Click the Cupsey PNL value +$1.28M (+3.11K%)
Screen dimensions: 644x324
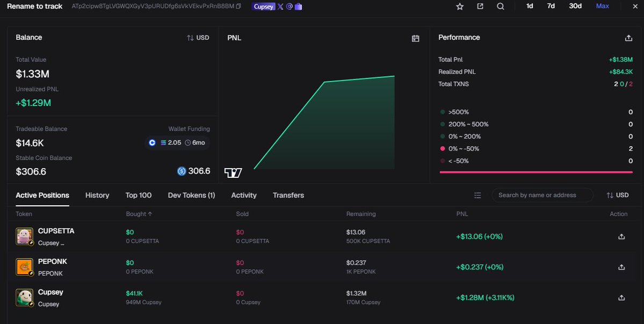click(485, 298)
